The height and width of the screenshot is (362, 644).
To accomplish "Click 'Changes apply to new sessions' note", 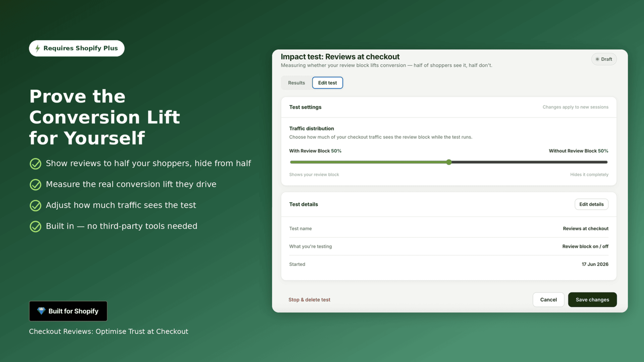I will click(576, 107).
